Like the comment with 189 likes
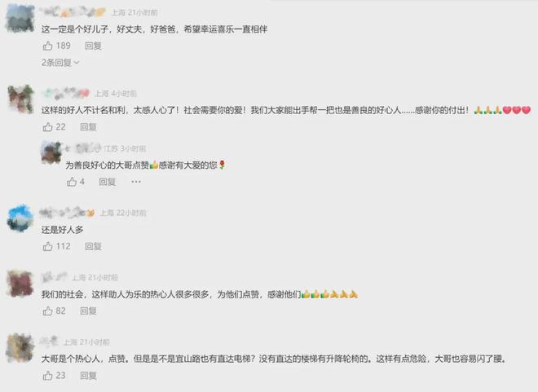 pyautogui.click(x=47, y=46)
